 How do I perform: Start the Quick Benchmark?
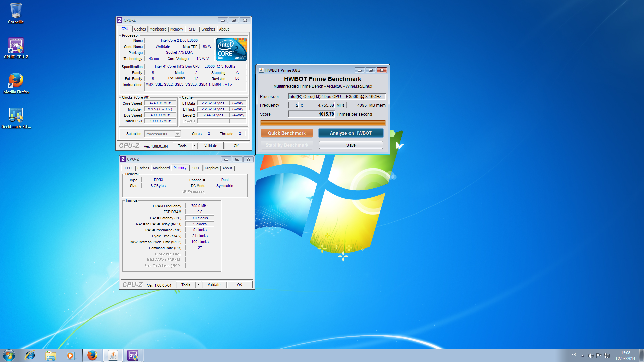(287, 133)
